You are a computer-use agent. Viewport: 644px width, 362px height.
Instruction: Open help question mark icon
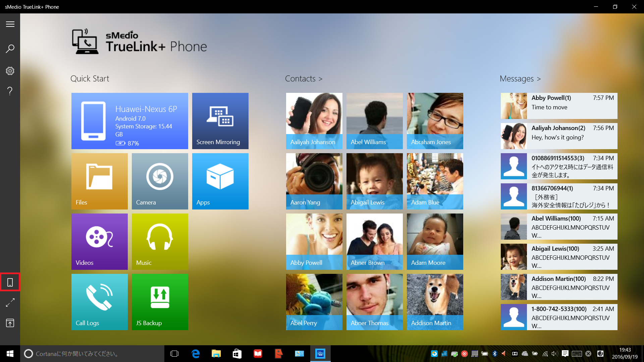[x=10, y=91]
